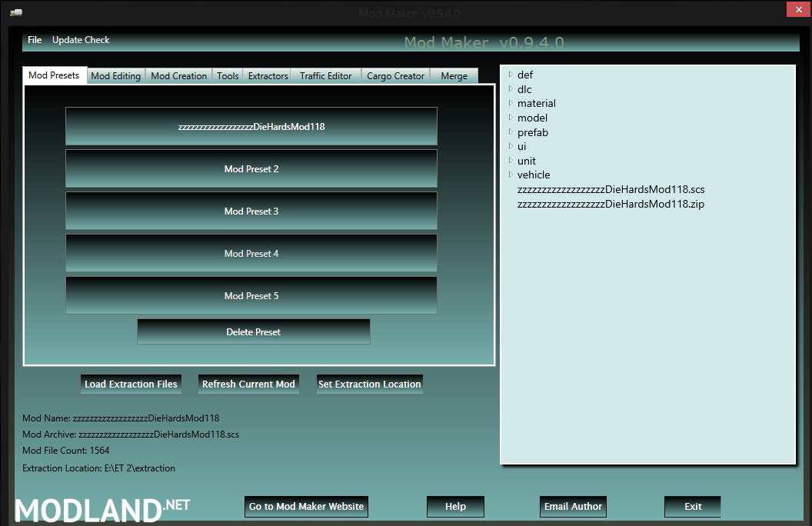Select the def tree item label
The image size is (812, 526).
tap(525, 75)
